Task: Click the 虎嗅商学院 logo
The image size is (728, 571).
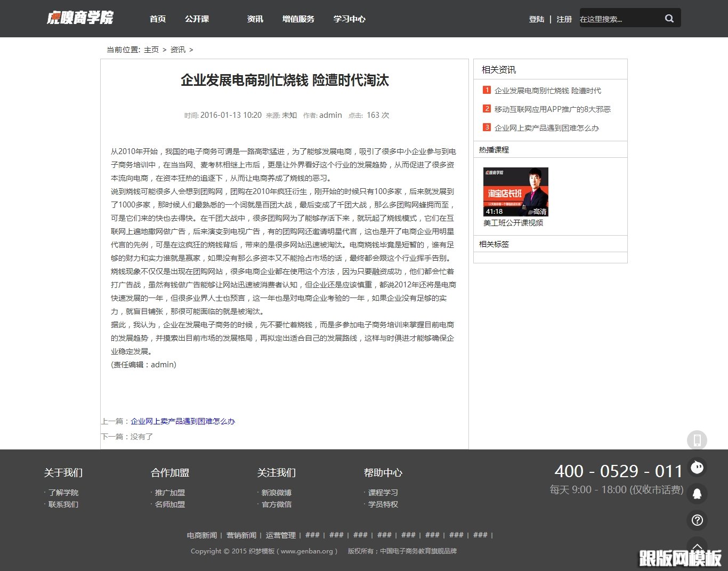Action: (80, 18)
